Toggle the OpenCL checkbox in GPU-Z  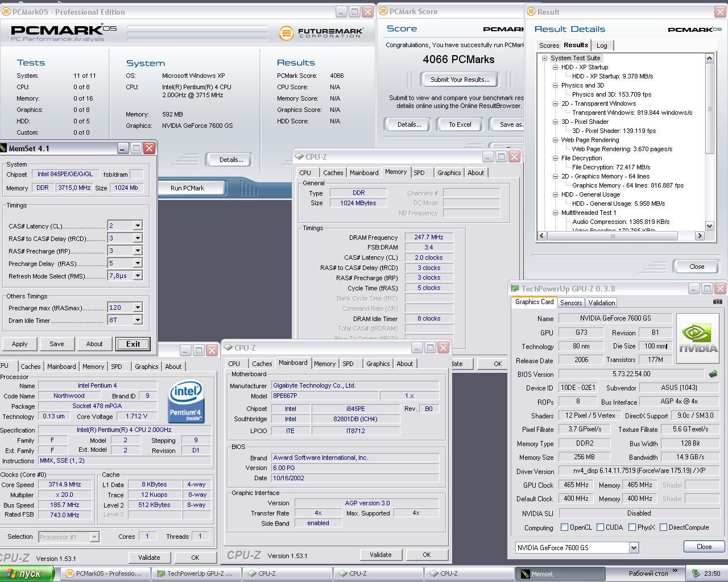click(x=565, y=527)
